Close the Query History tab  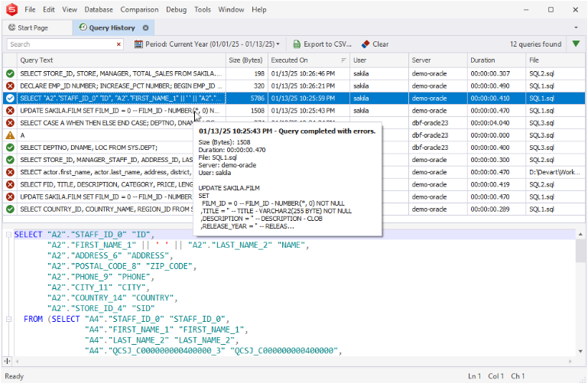click(146, 28)
